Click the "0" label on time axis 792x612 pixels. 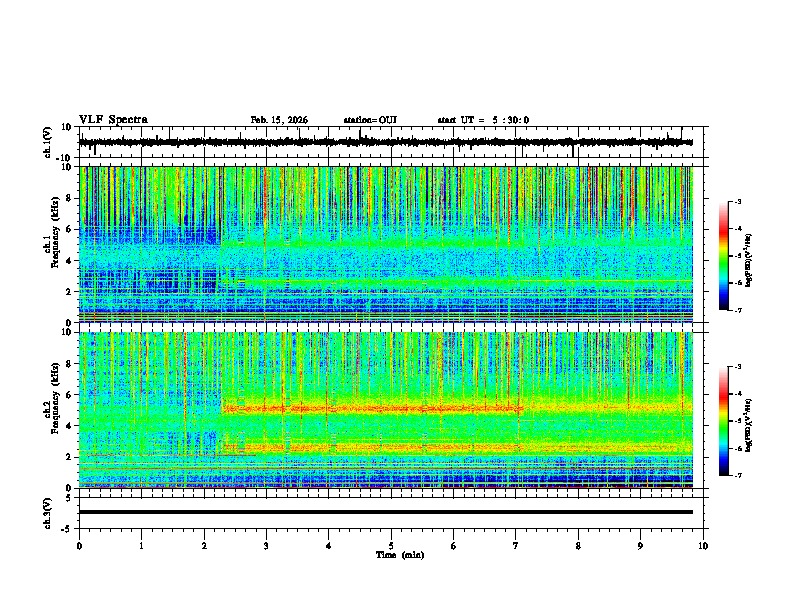click(79, 546)
